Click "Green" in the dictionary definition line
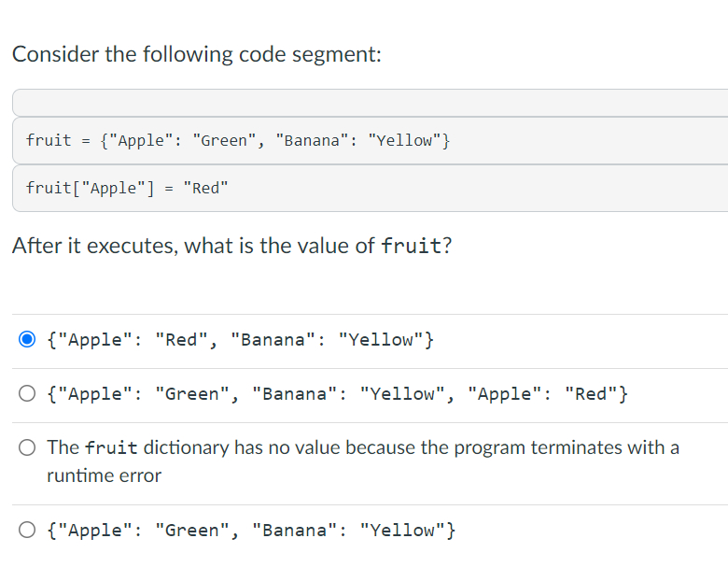The height and width of the screenshot is (581, 728). (x=226, y=140)
